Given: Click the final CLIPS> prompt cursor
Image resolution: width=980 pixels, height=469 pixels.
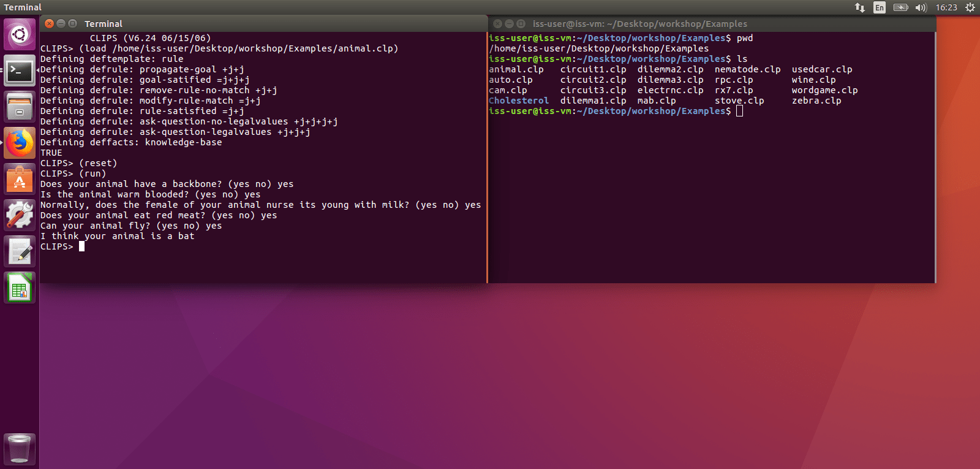Looking at the screenshot, I should coord(81,246).
